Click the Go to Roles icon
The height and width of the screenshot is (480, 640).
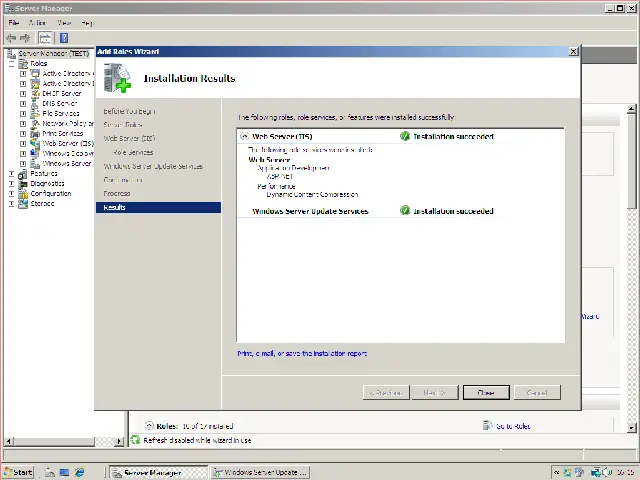click(487, 425)
